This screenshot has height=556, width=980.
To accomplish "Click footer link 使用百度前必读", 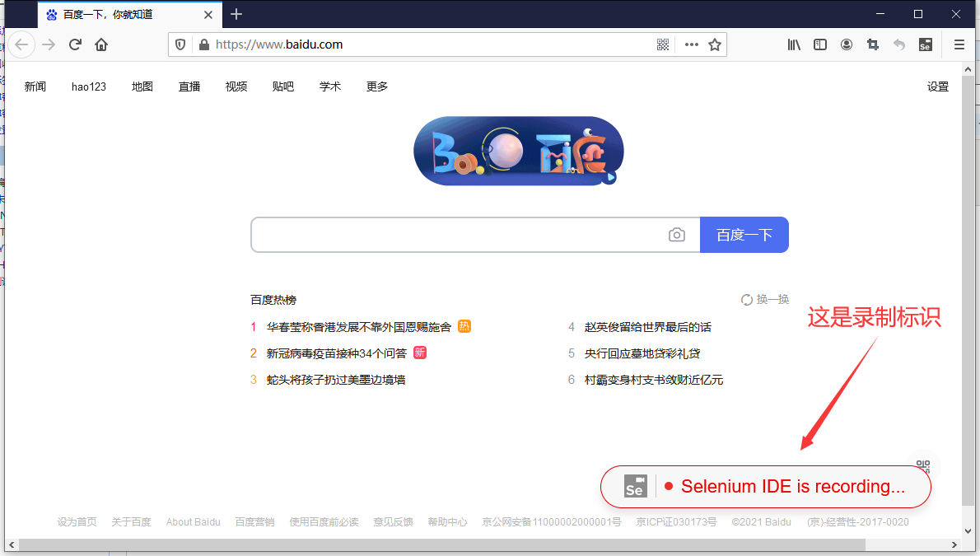I will pyautogui.click(x=324, y=521).
